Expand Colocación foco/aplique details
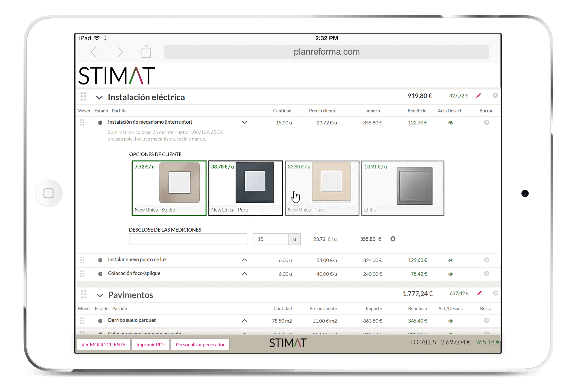578x392 pixels. (244, 274)
